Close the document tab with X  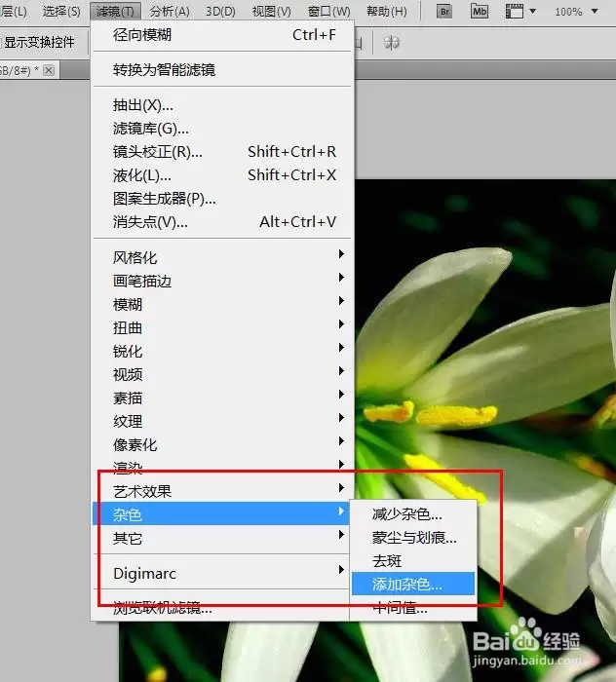49,70
